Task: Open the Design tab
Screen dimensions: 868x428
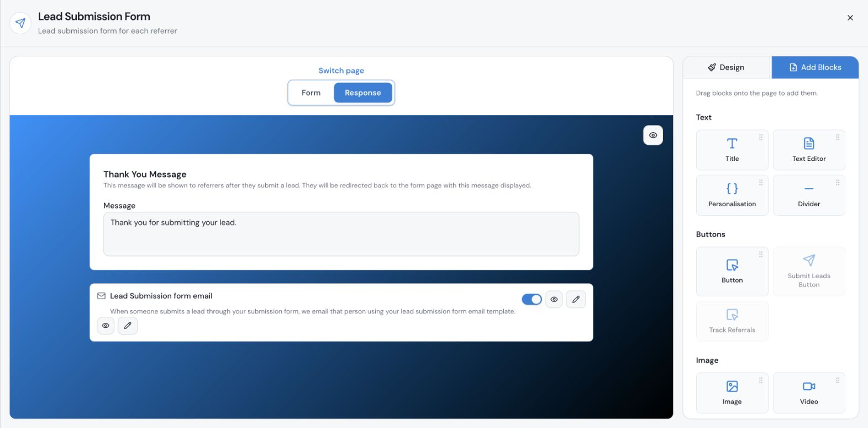Action: tap(727, 67)
